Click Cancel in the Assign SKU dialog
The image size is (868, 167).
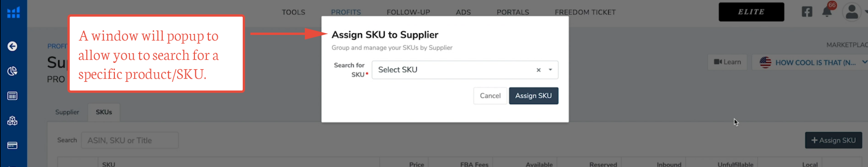click(490, 96)
